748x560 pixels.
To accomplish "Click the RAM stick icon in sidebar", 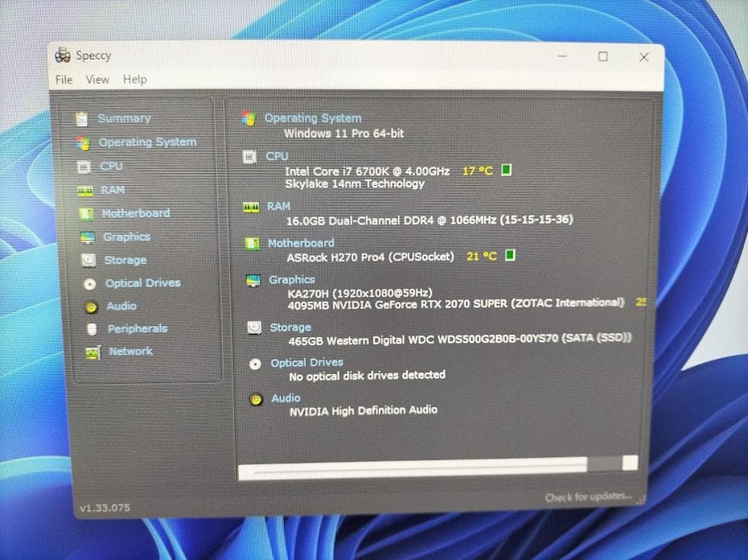I will point(85,190).
